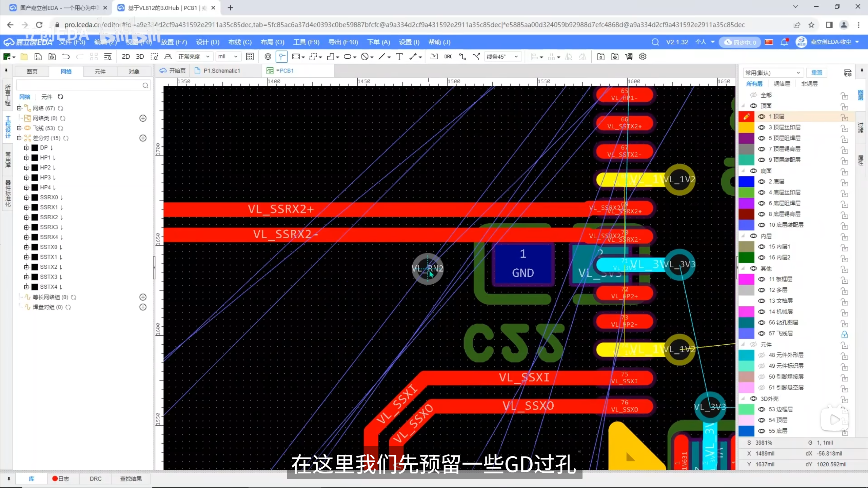Switch to 3D view mode

pyautogui.click(x=140, y=57)
